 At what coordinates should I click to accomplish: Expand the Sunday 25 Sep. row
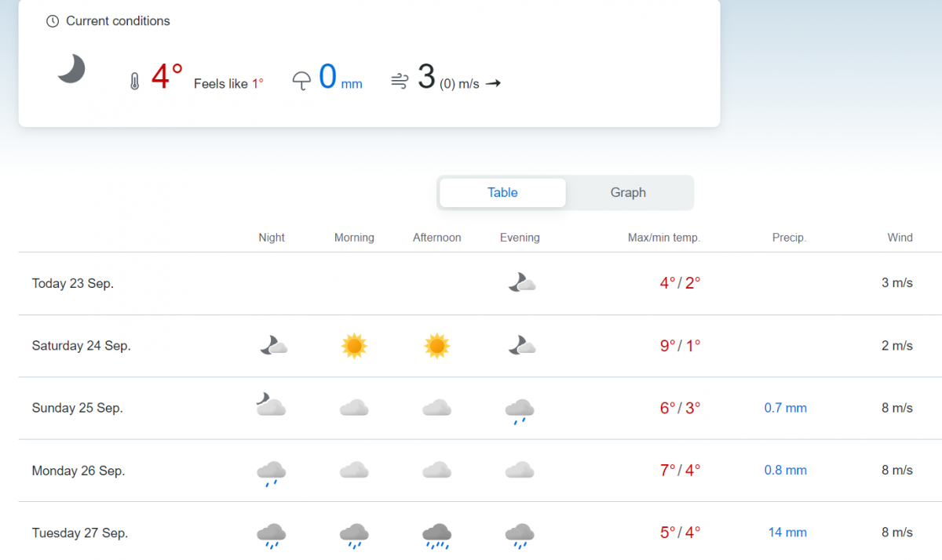[x=77, y=409]
